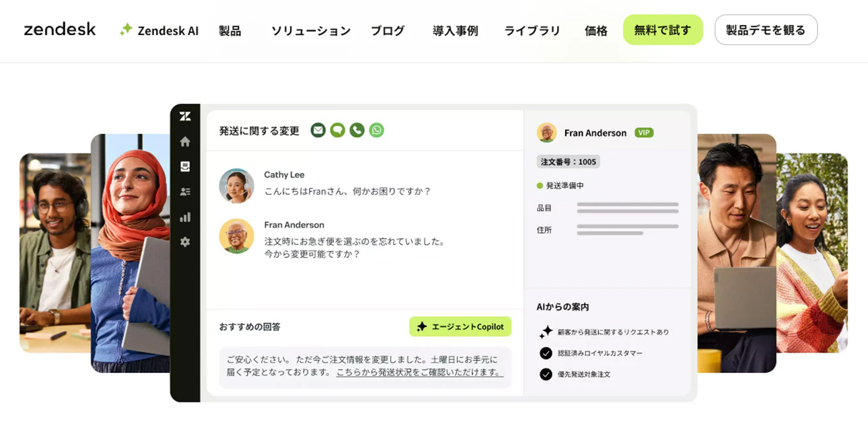Click the text 優先発送対象注文

tap(583, 374)
